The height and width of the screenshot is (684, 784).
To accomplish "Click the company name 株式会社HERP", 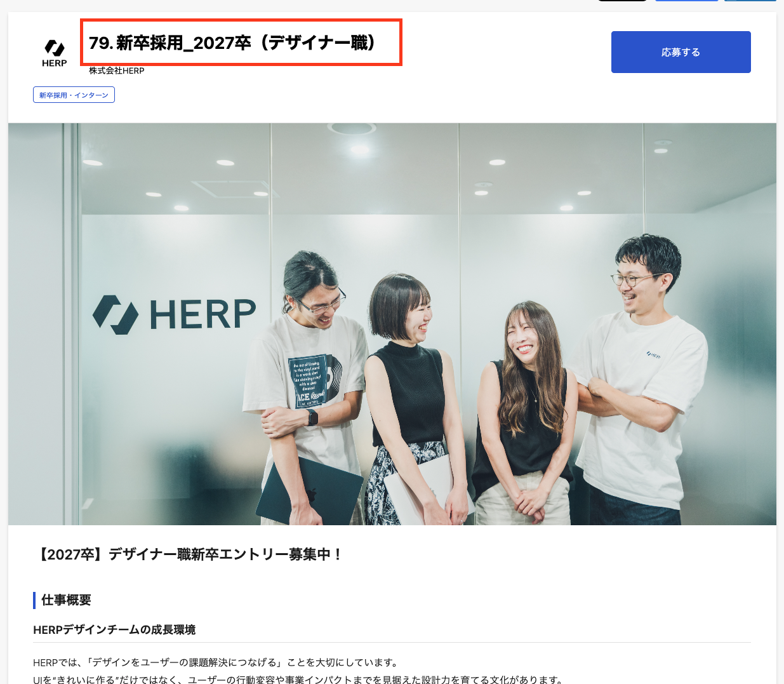I will click(x=117, y=70).
